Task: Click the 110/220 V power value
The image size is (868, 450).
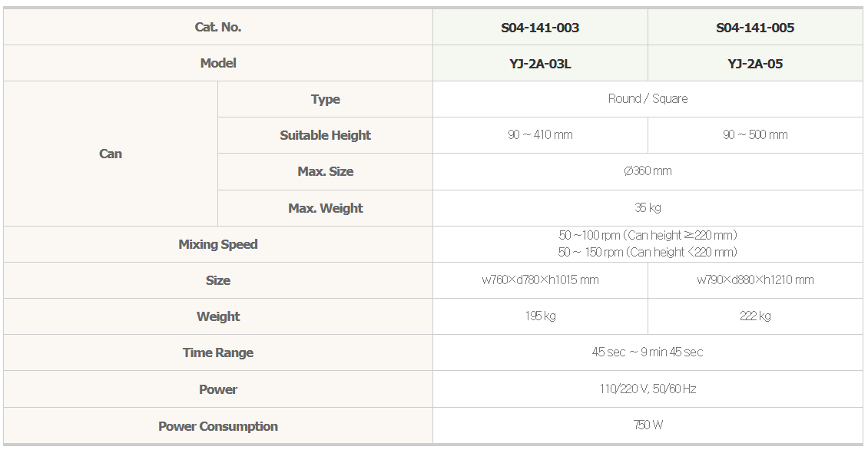Action: click(648, 389)
